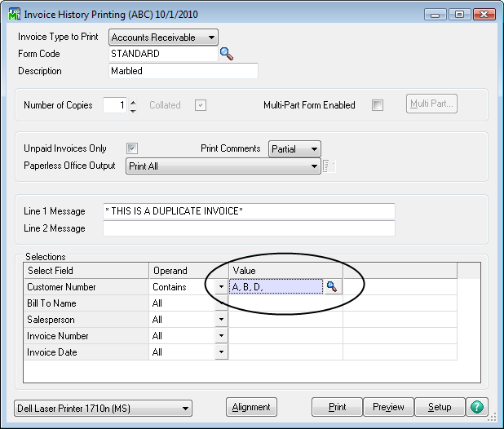Click the Preview button

388,407
